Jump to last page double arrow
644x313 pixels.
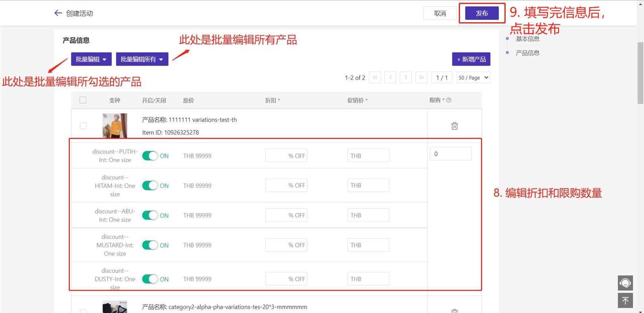click(x=421, y=77)
